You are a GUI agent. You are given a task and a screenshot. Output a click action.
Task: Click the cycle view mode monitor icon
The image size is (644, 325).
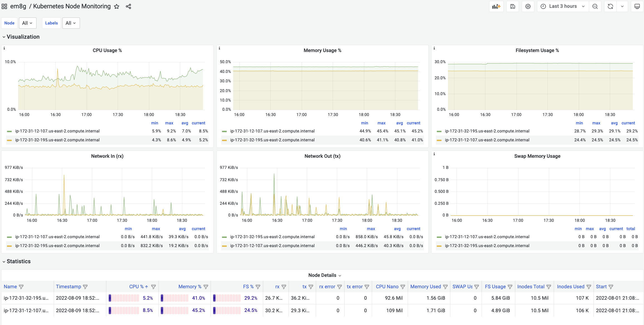[x=637, y=6]
